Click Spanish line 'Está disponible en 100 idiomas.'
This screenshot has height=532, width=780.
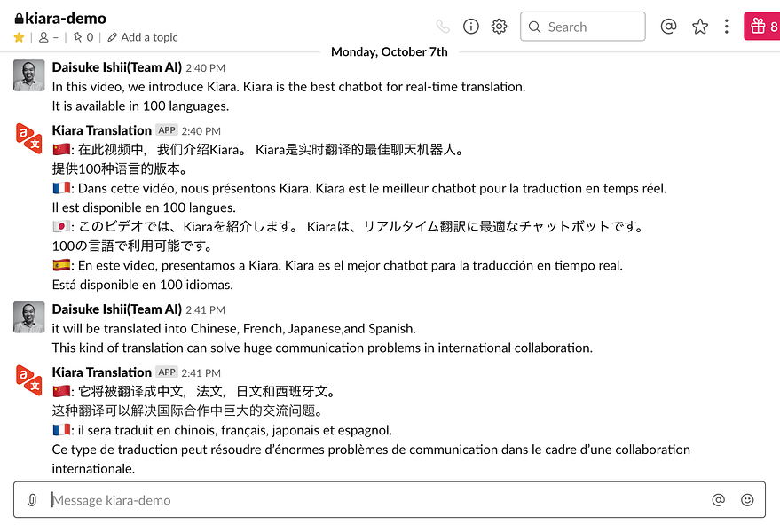(x=143, y=285)
